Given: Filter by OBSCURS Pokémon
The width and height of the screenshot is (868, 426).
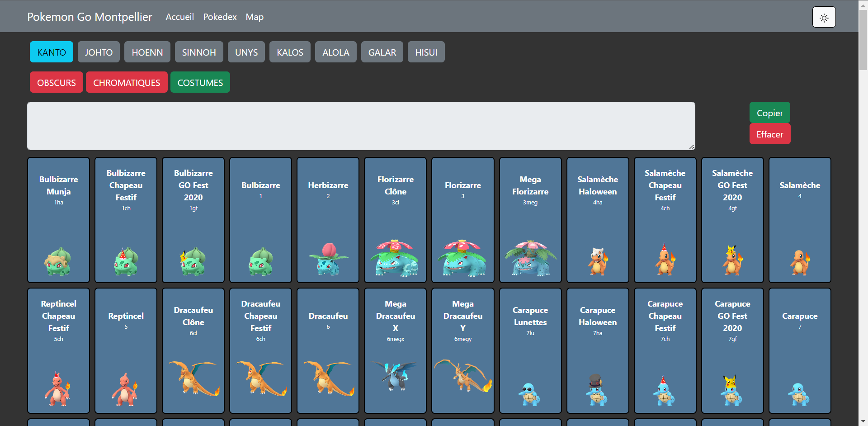Looking at the screenshot, I should coord(57,83).
